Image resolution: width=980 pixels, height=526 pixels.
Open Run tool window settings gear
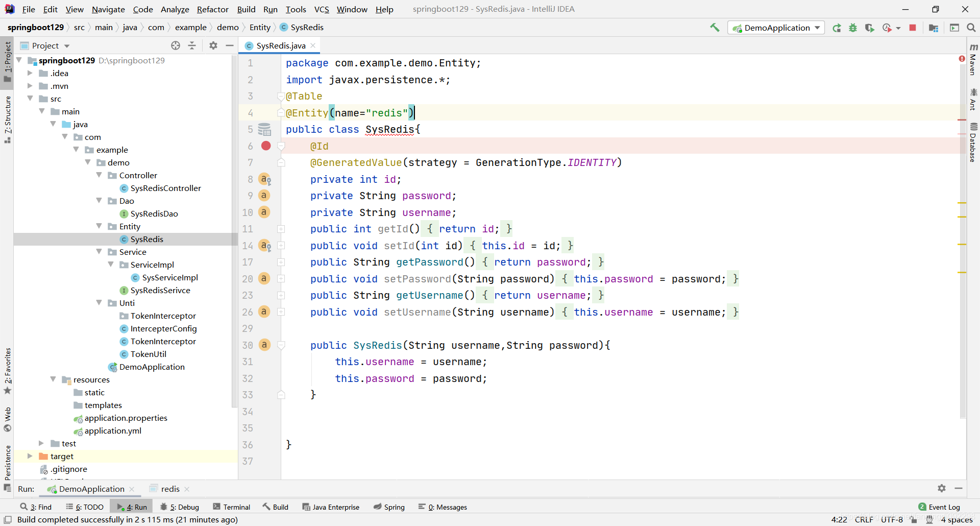pyautogui.click(x=942, y=488)
